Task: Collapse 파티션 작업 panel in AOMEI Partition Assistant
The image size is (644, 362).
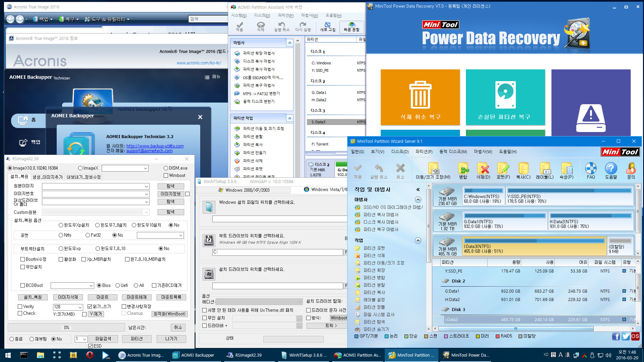Action: tap(290, 118)
